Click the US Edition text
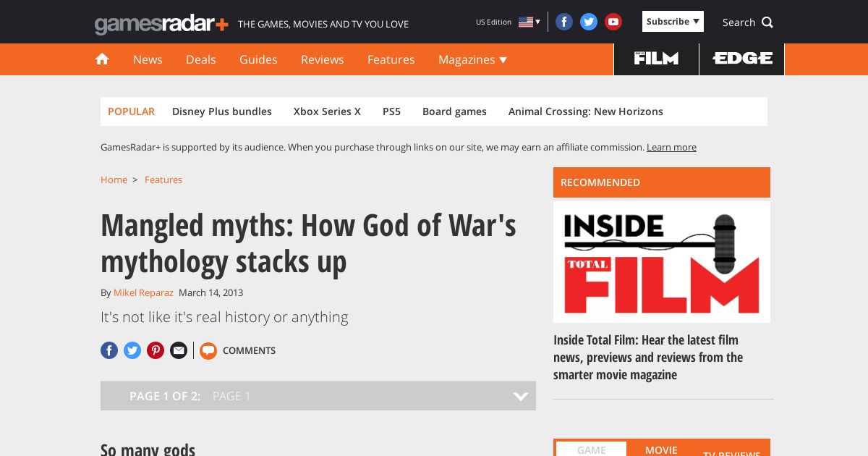The width and height of the screenshot is (868, 456). 493,22
